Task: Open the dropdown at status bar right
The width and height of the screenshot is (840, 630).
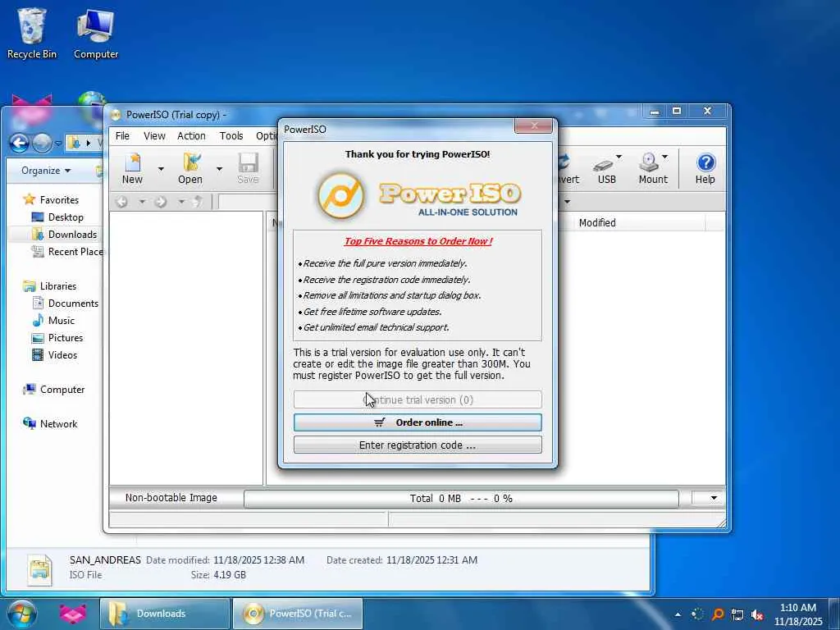Action: (714, 498)
